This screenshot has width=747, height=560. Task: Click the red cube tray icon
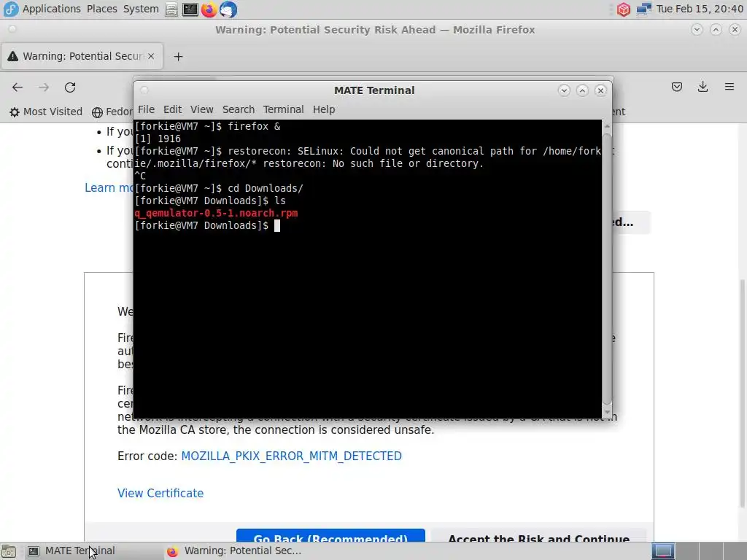[623, 9]
